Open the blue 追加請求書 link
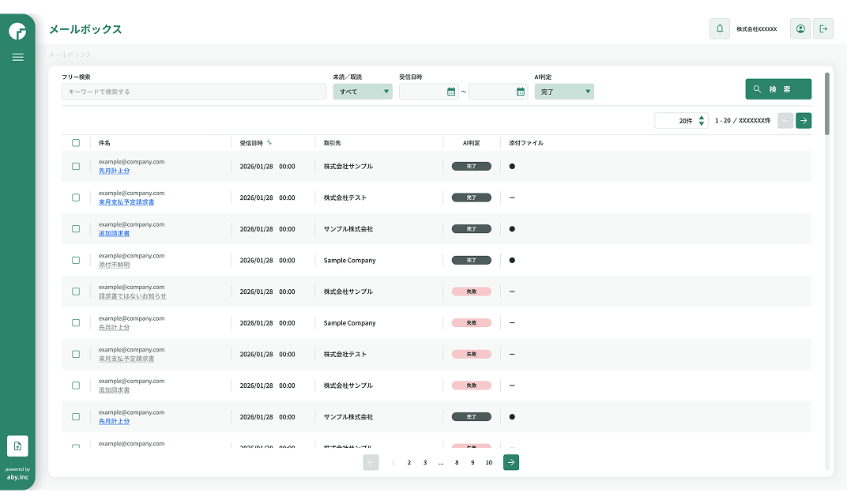This screenshot has width=847, height=504. click(114, 233)
